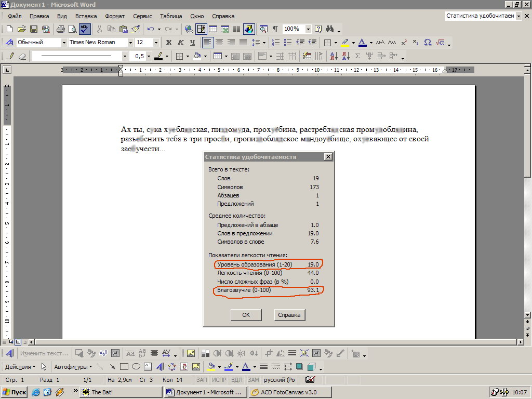Click the Print icon in toolbar
Screen dimensions: 532x399
[60, 29]
